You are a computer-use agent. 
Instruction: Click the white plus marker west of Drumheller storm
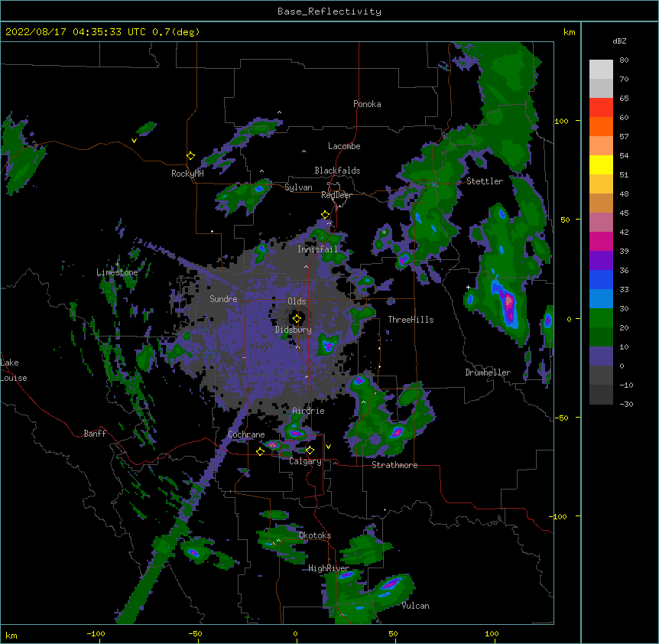click(x=468, y=287)
